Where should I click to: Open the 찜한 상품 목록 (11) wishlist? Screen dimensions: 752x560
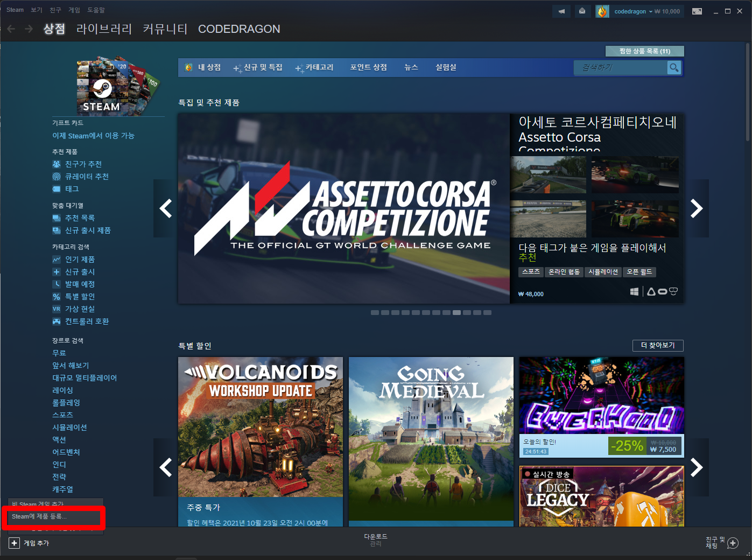(x=645, y=51)
